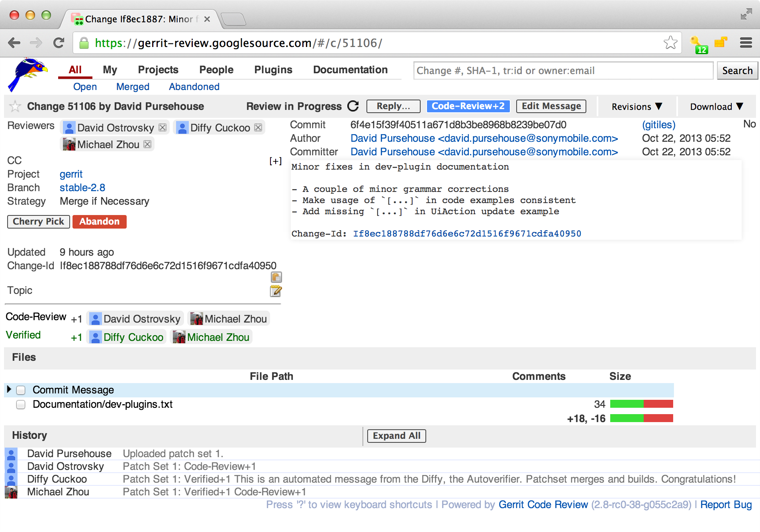This screenshot has height=532, width=760.
Task: Click Michael Zhou's avatar in History
Action: tap(11, 492)
